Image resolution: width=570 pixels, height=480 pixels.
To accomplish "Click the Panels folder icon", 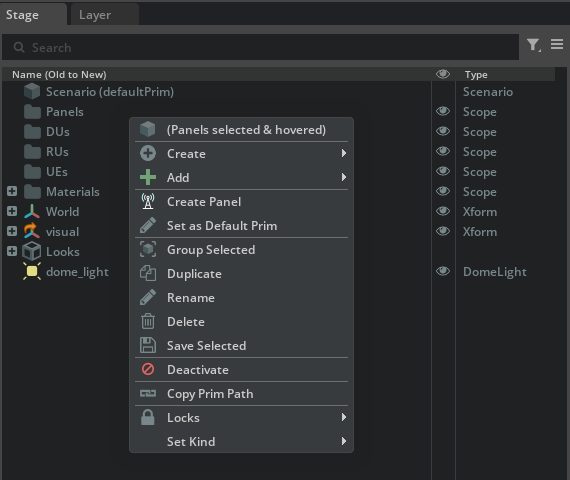I will [x=32, y=112].
